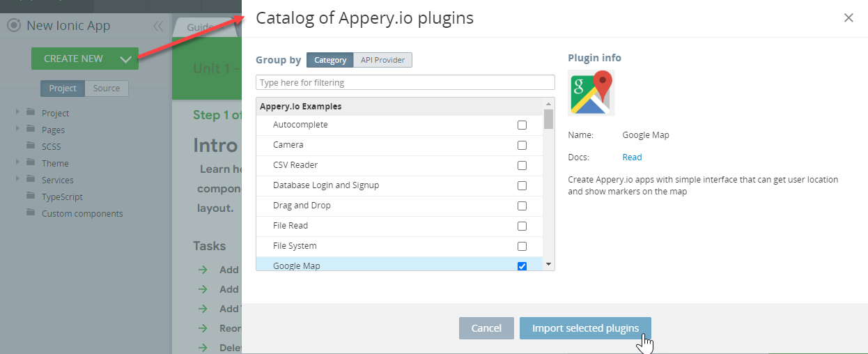Click the CREATE NEW button label
Image resolution: width=868 pixels, height=354 pixels.
(73, 59)
